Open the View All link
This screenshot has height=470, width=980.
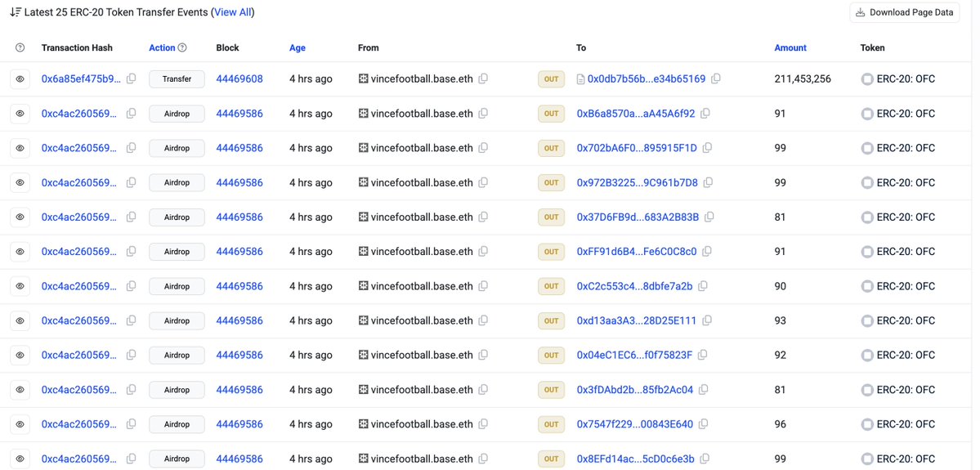(234, 12)
